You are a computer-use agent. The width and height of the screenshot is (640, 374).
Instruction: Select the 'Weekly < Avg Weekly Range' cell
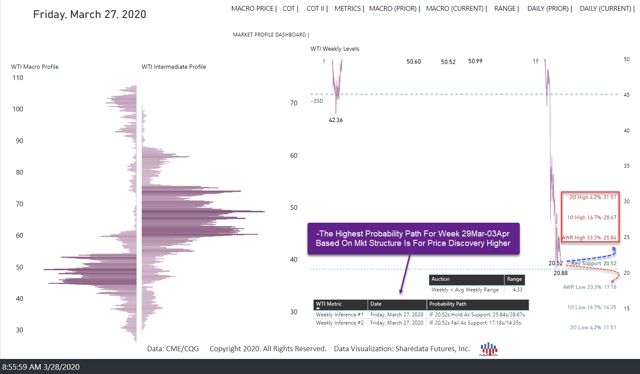tap(465, 290)
